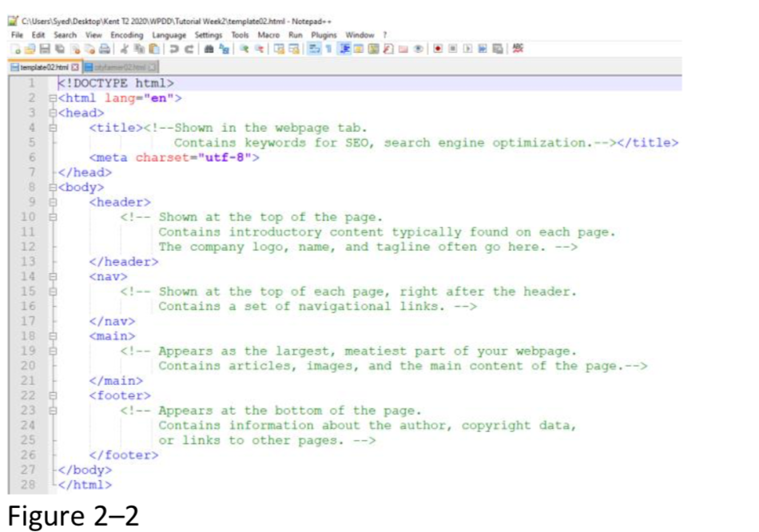Collapse the body section fold marker
Screen dimensions: 759x532
(x=53, y=187)
